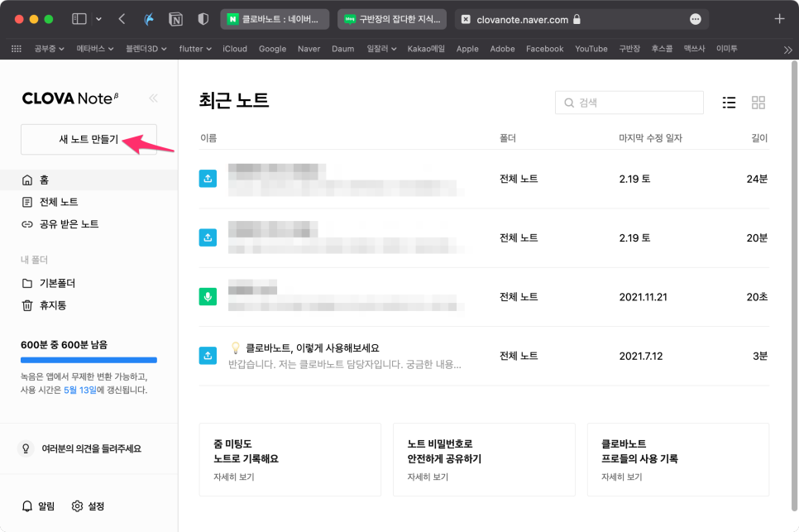This screenshot has width=799, height=532.
Task: Switch to the 클로바노트 : 네이버 tab
Action: pyautogui.click(x=275, y=19)
